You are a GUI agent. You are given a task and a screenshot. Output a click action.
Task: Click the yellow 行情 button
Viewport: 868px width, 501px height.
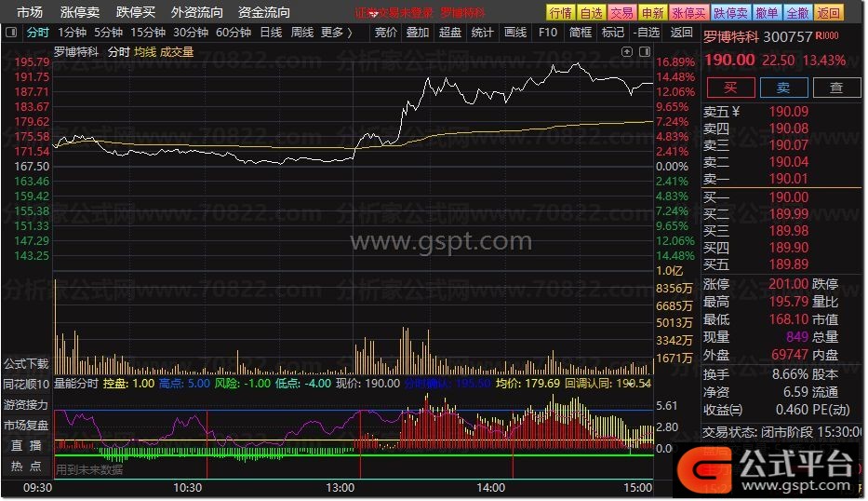561,13
